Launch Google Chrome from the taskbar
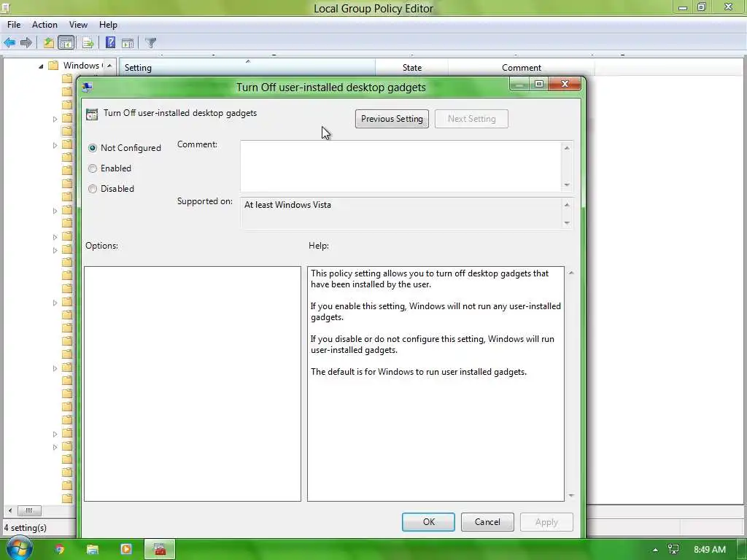The height and width of the screenshot is (560, 747). [59, 549]
